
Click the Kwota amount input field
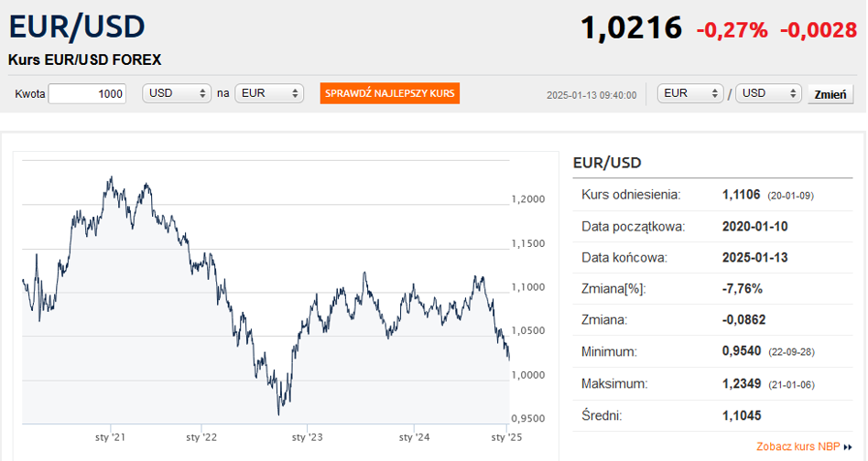pyautogui.click(x=88, y=94)
